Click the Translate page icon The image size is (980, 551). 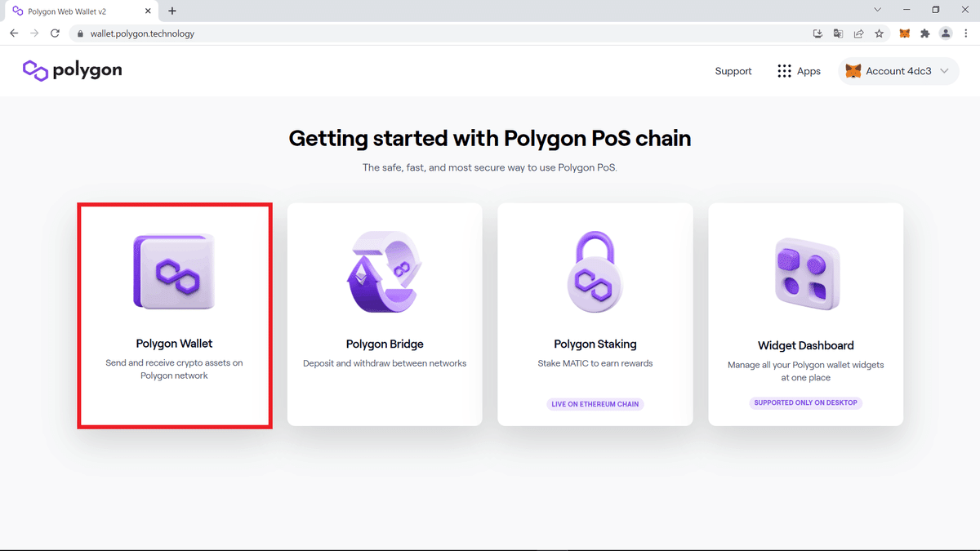pos(839,33)
